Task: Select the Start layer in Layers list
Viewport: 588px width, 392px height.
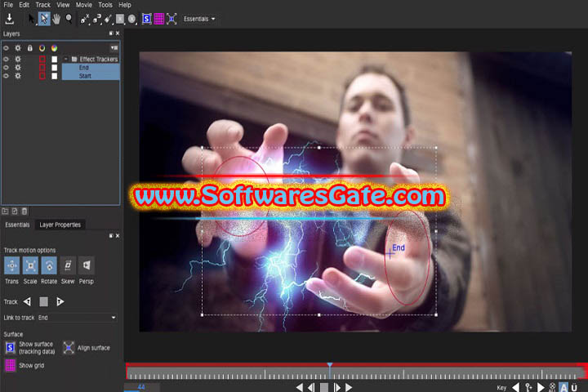Action: (91, 76)
